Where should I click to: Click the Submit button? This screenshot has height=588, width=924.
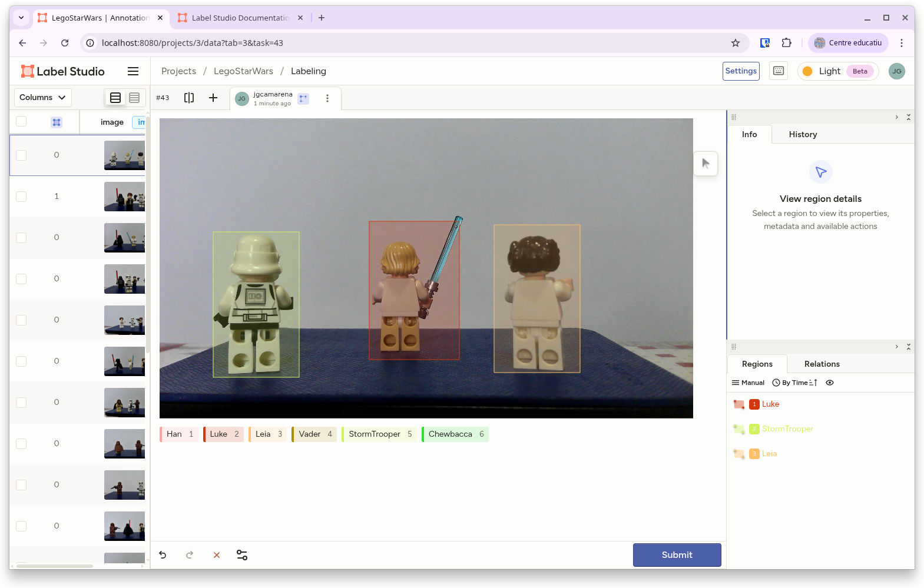(x=677, y=555)
